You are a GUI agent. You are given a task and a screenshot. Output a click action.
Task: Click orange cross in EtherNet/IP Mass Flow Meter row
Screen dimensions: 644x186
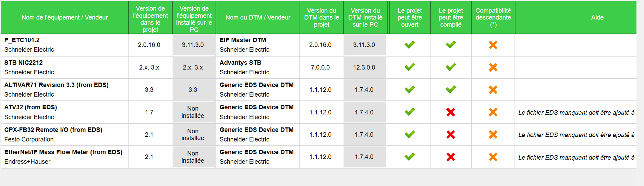pos(493,157)
